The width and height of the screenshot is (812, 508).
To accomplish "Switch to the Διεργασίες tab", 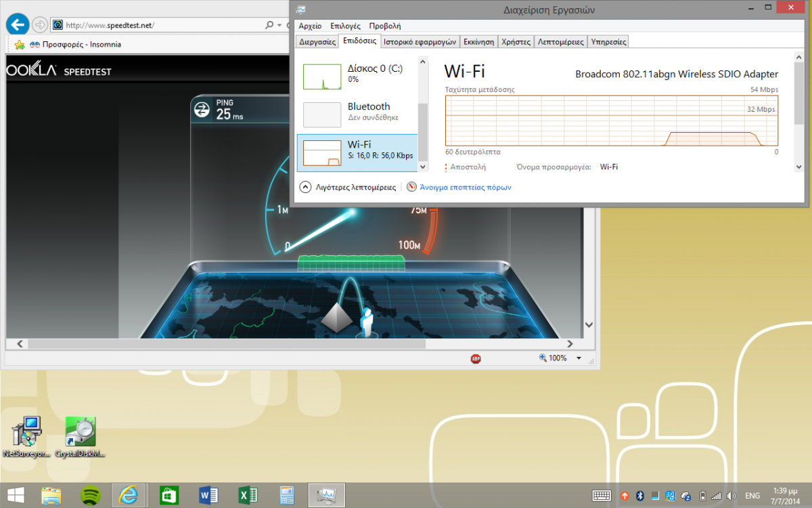I will click(317, 41).
